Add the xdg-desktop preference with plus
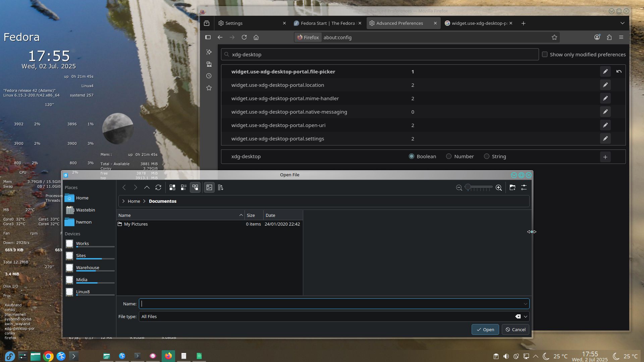 [x=605, y=157]
